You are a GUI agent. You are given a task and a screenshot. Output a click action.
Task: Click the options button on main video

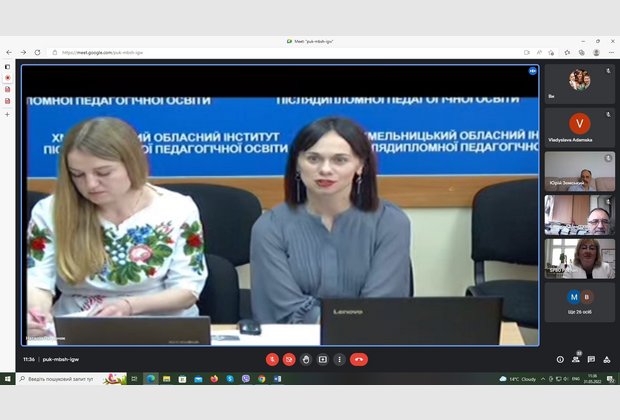533,71
